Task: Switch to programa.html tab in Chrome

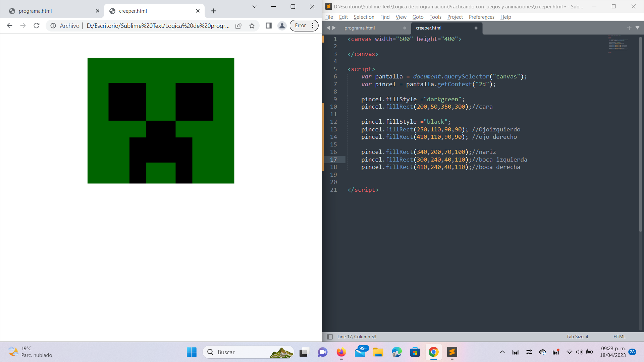Action: point(54,11)
